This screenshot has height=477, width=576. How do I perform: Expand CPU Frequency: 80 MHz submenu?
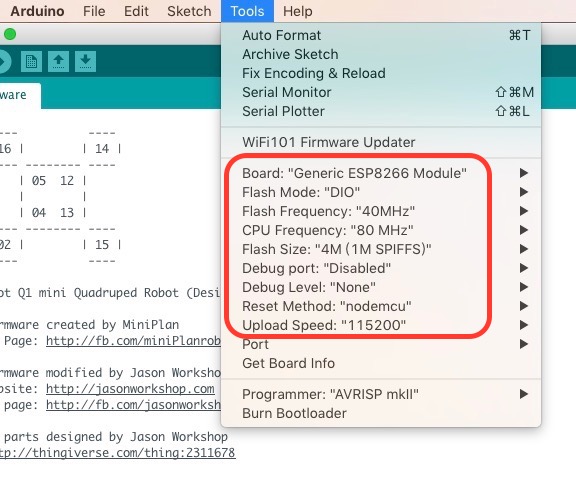click(381, 230)
